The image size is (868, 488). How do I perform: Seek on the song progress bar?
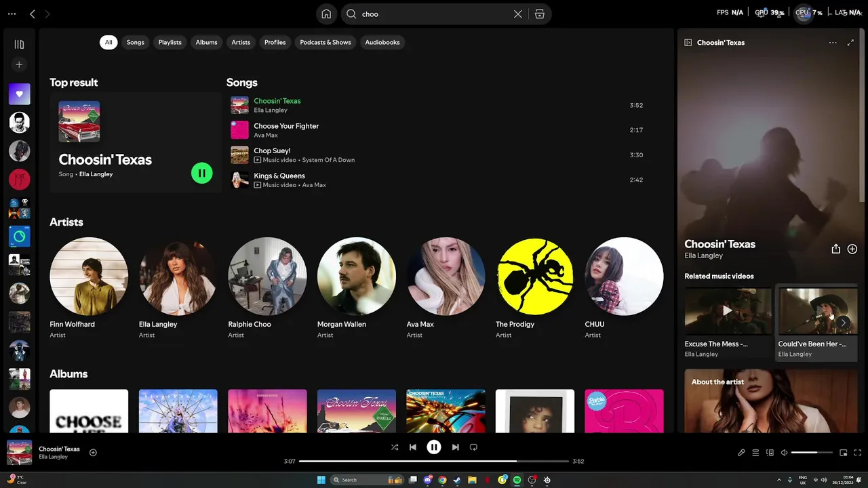click(x=435, y=462)
